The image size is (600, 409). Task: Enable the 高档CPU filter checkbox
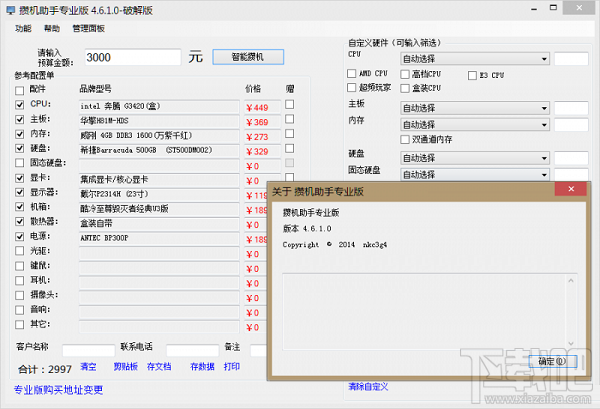click(405, 74)
